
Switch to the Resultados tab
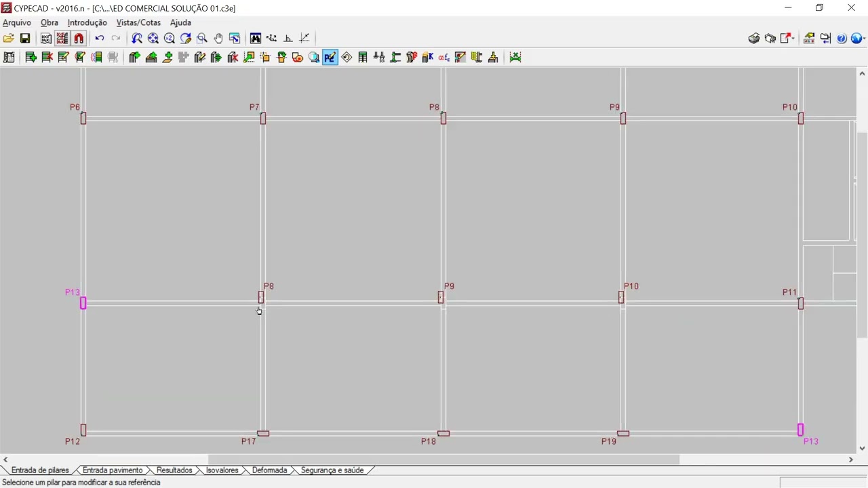[x=174, y=470]
